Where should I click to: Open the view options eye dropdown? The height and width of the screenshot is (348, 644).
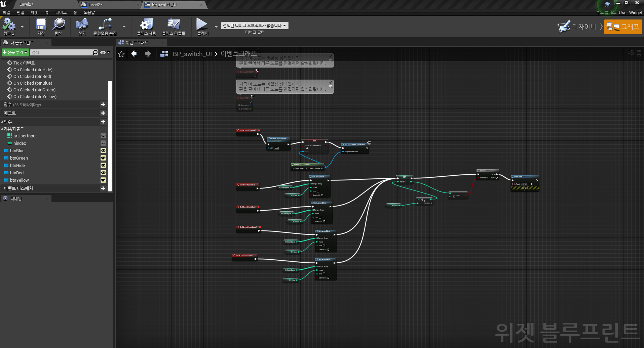[x=105, y=52]
